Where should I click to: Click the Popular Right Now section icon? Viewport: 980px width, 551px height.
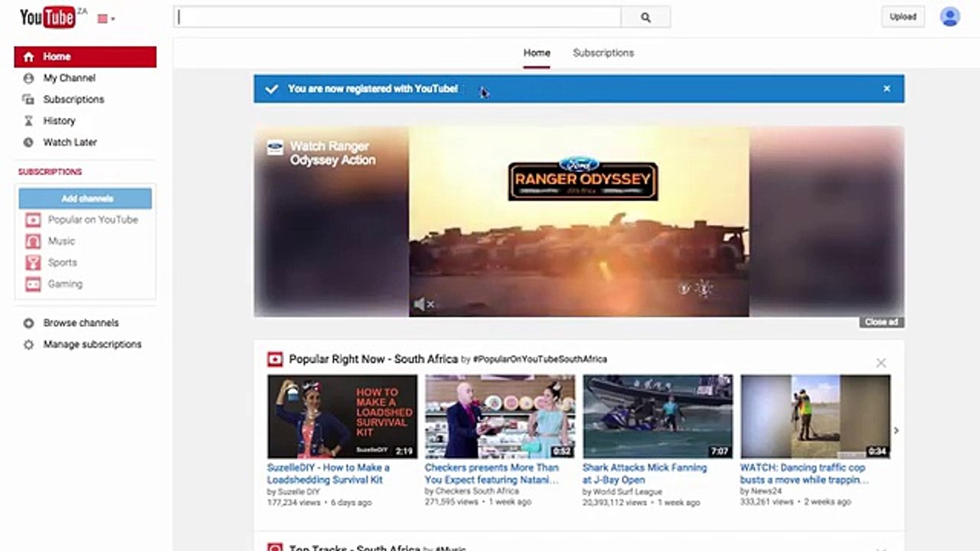tap(275, 359)
